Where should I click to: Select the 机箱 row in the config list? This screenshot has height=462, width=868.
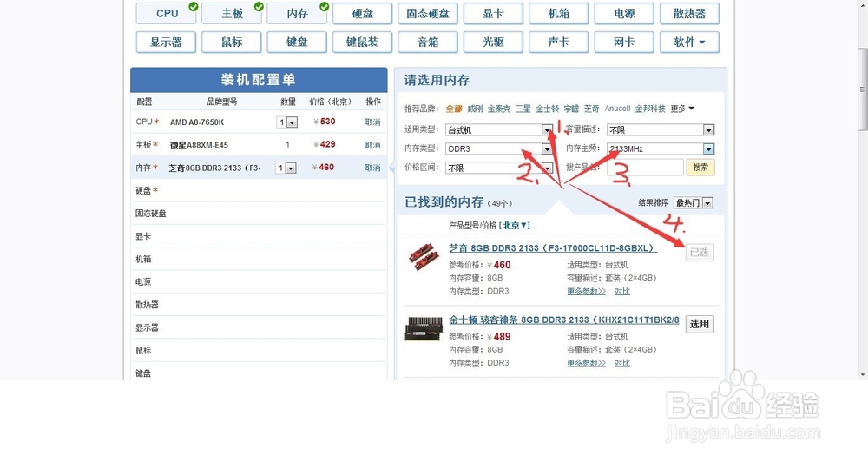(259, 259)
